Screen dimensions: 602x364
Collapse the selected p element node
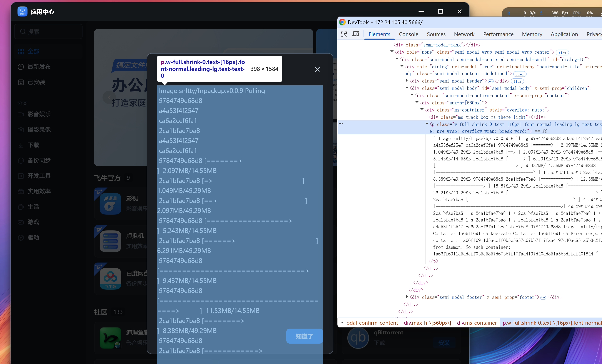tap(427, 124)
